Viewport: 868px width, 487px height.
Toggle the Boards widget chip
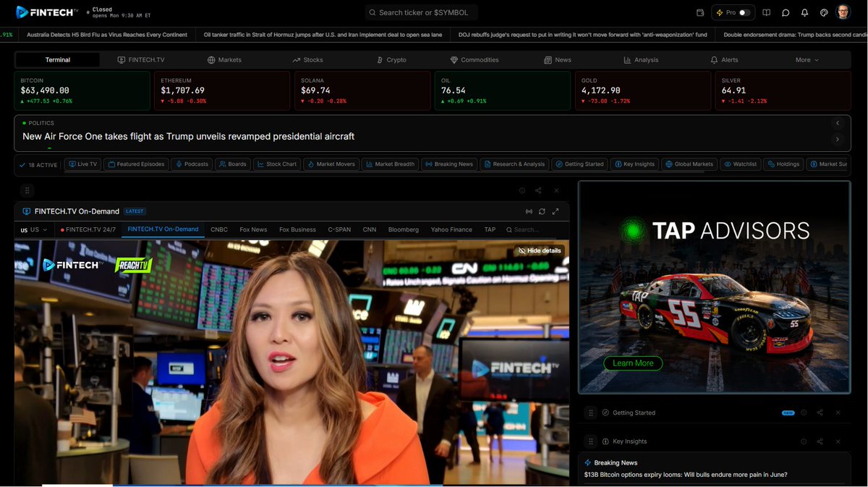233,164
